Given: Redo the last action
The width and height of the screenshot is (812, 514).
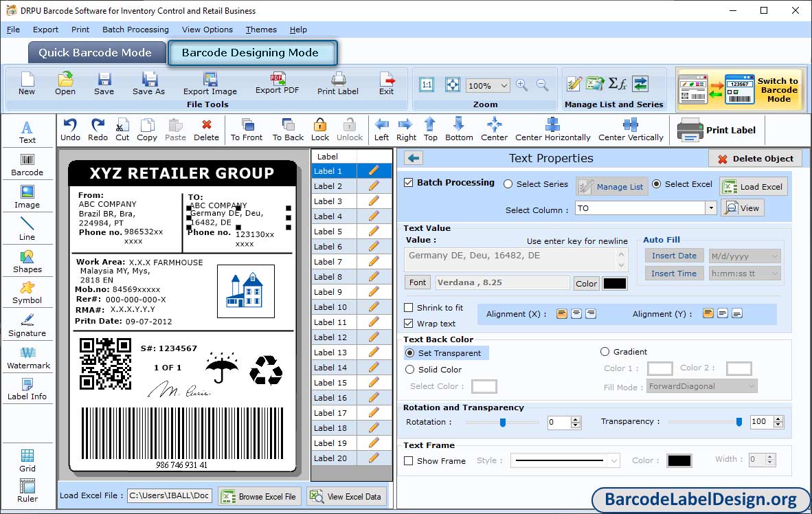Looking at the screenshot, I should click(x=98, y=130).
